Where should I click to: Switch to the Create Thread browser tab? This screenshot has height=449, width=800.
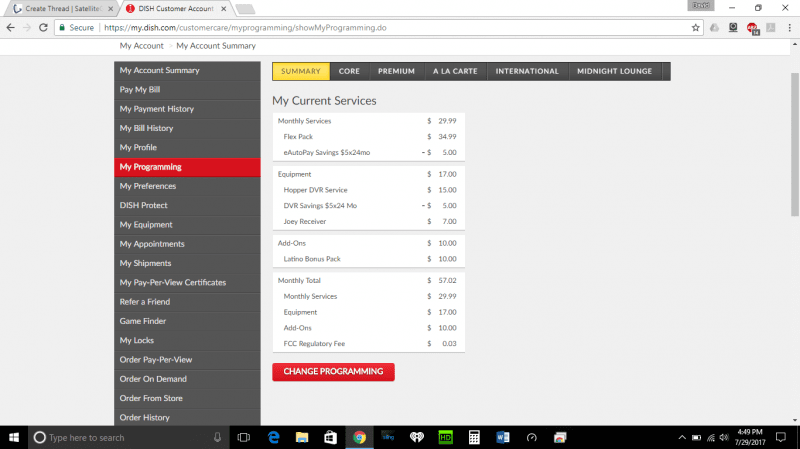point(60,7)
